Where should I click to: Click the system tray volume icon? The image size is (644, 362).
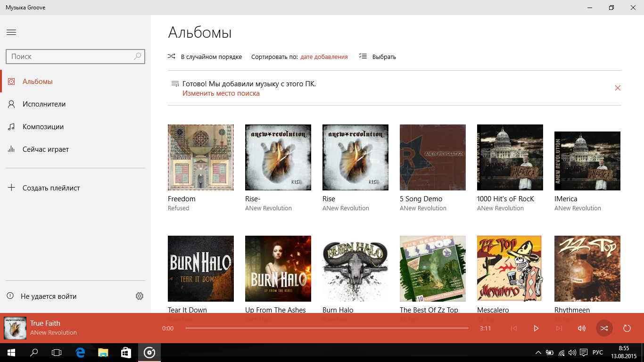572,353
